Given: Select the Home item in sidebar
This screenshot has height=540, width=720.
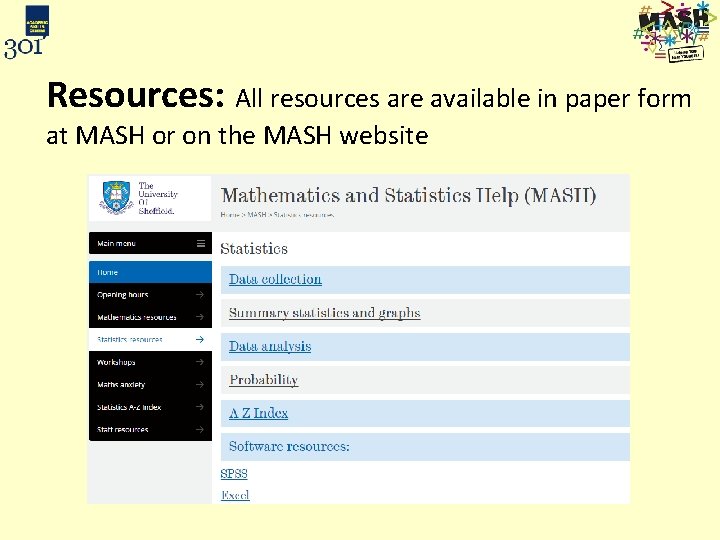Looking at the screenshot, I should (150, 272).
